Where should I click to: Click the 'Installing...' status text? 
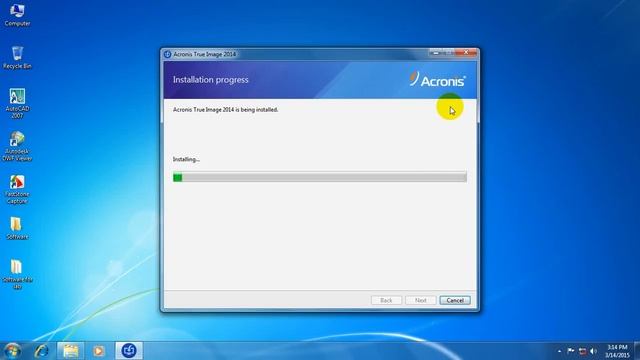coord(186,159)
